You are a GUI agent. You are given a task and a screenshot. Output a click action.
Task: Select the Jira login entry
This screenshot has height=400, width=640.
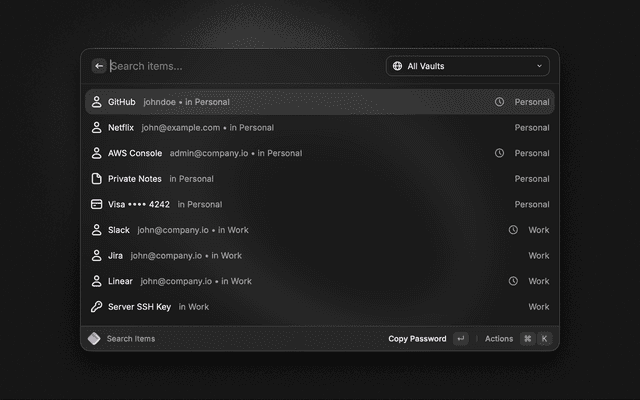[x=116, y=256]
